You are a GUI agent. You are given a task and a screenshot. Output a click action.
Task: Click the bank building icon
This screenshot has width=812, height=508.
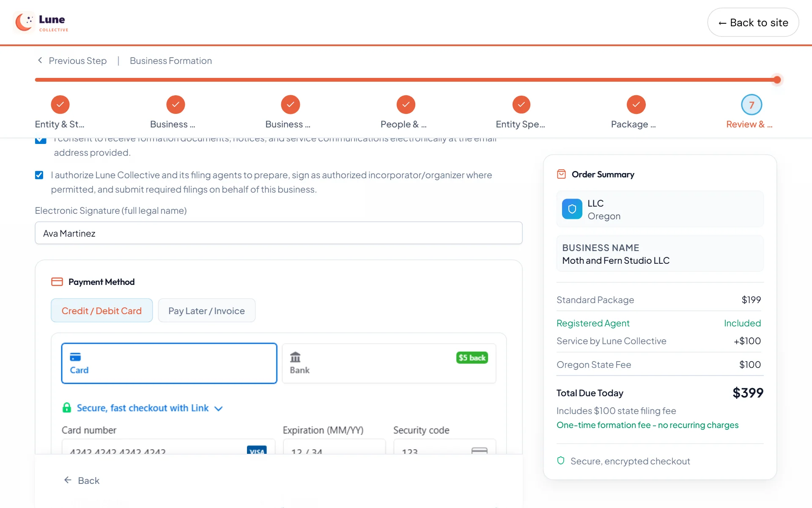(295, 357)
